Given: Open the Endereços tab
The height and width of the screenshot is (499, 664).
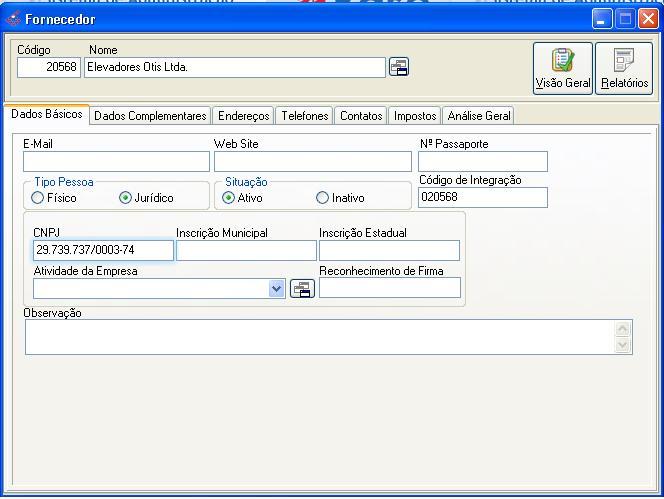Looking at the screenshot, I should pyautogui.click(x=243, y=116).
